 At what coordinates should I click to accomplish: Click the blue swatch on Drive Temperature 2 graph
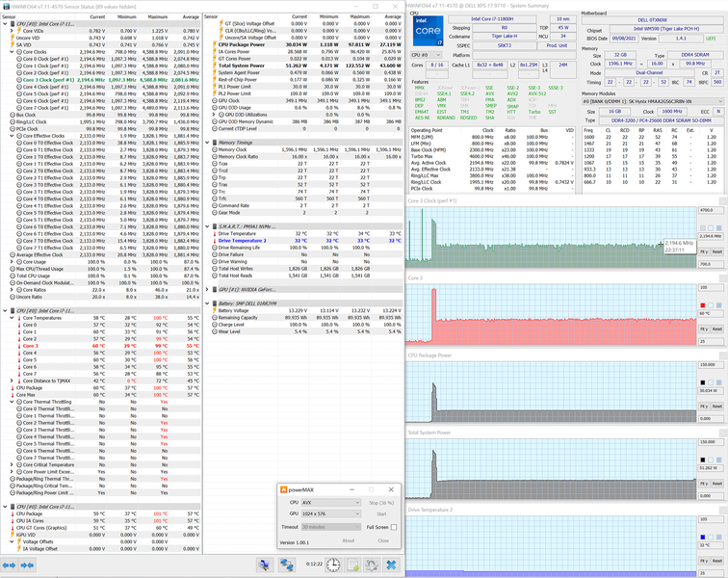click(x=702, y=538)
